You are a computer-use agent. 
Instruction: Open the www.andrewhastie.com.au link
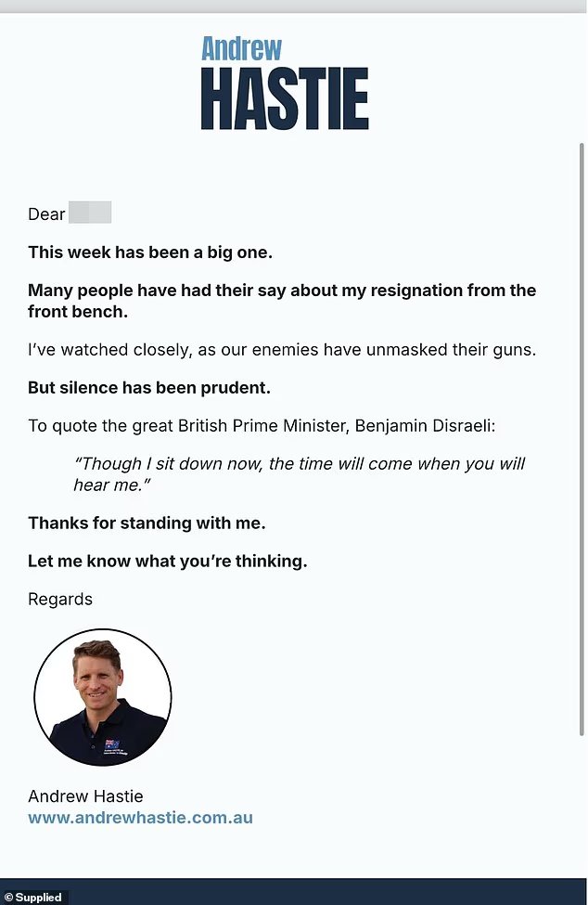coord(140,818)
